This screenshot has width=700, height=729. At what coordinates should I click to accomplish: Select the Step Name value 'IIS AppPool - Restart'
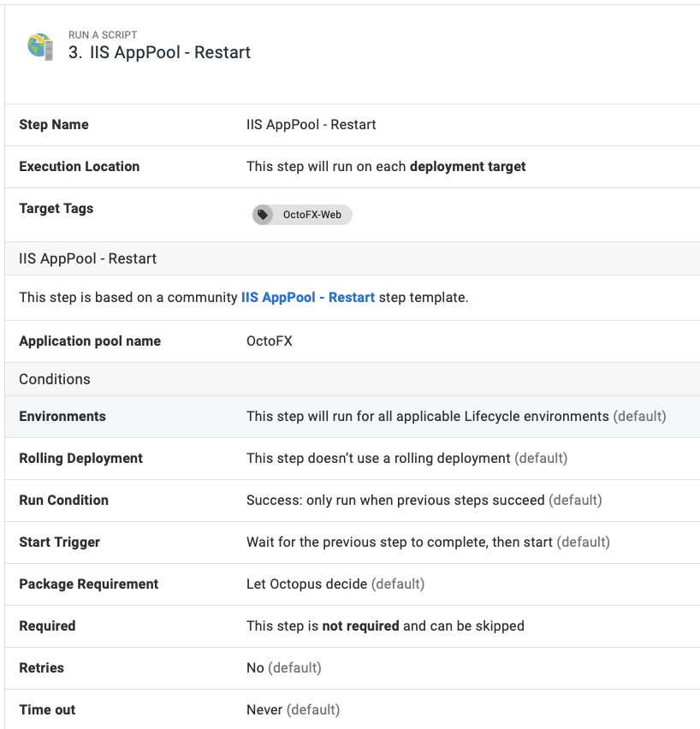[x=311, y=125]
